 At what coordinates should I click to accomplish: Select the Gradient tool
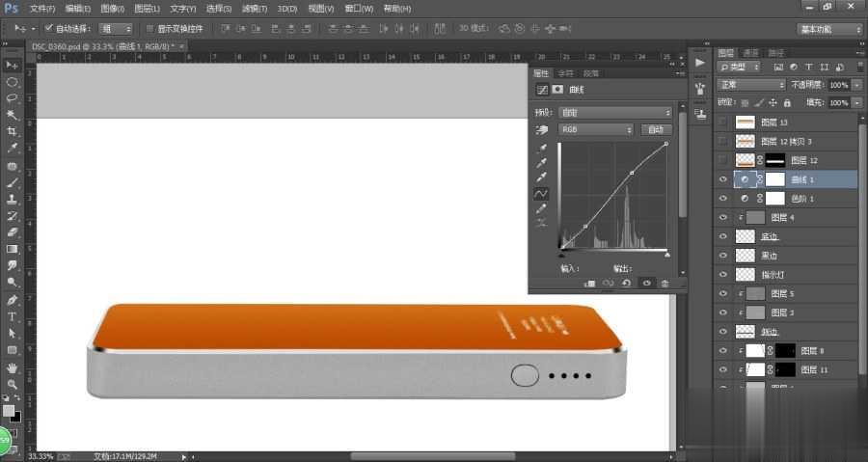click(12, 249)
